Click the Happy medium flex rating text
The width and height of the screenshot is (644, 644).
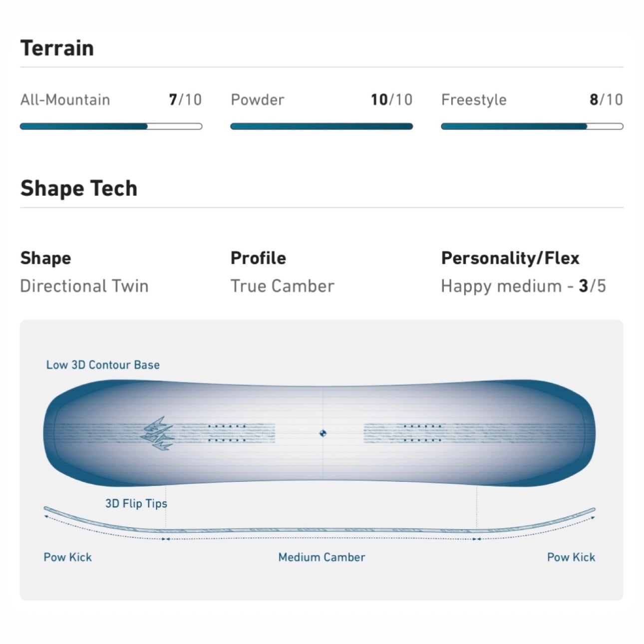tap(523, 286)
